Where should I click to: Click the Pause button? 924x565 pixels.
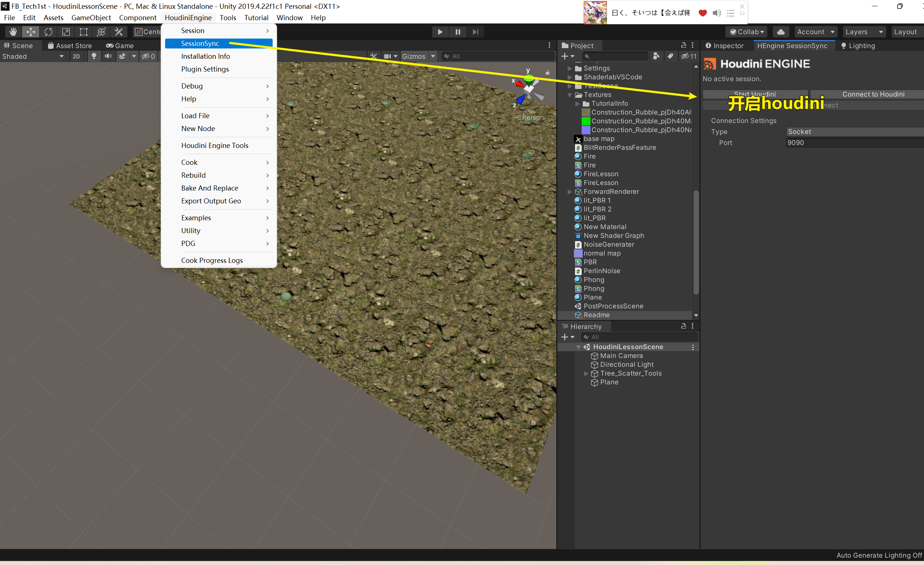pyautogui.click(x=458, y=32)
